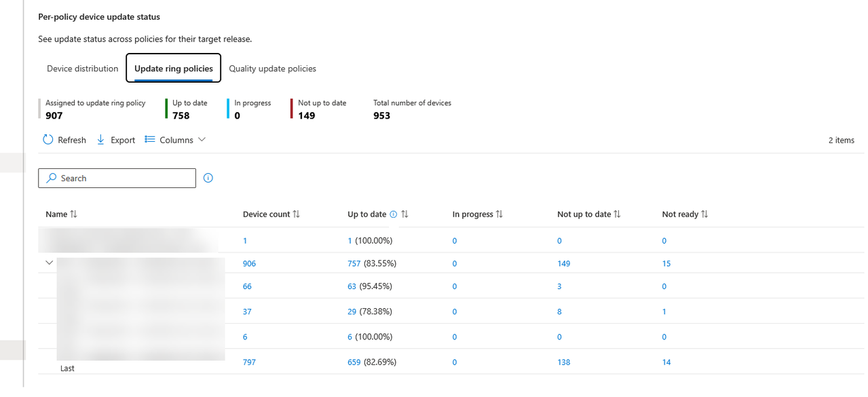Switch to Quality update policies tab
868x397 pixels.
pos(272,69)
